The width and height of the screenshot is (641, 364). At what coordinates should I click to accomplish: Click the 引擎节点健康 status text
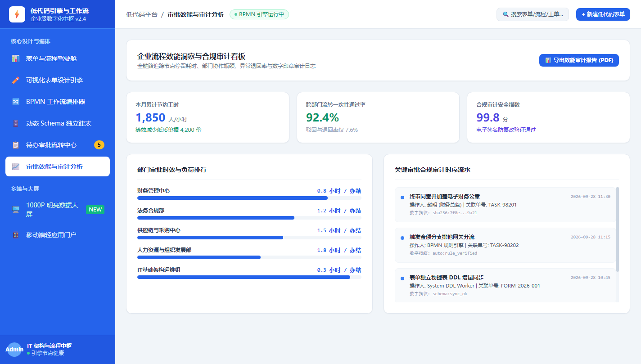(47, 353)
